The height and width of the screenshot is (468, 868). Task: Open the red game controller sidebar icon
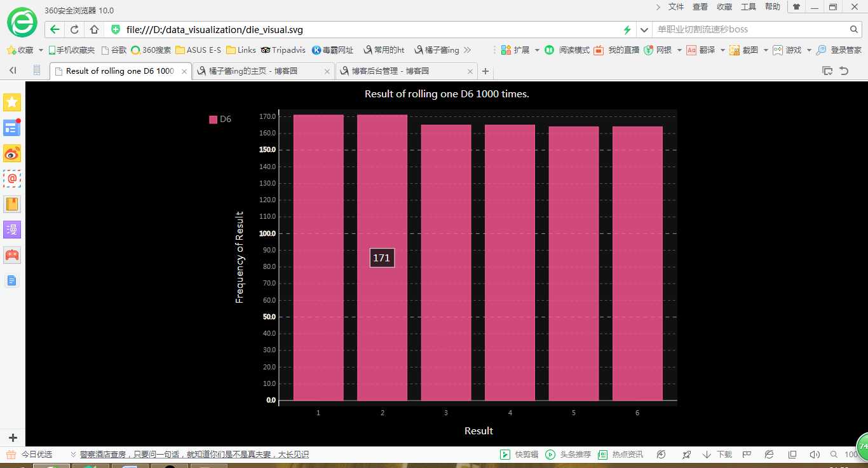click(x=12, y=255)
